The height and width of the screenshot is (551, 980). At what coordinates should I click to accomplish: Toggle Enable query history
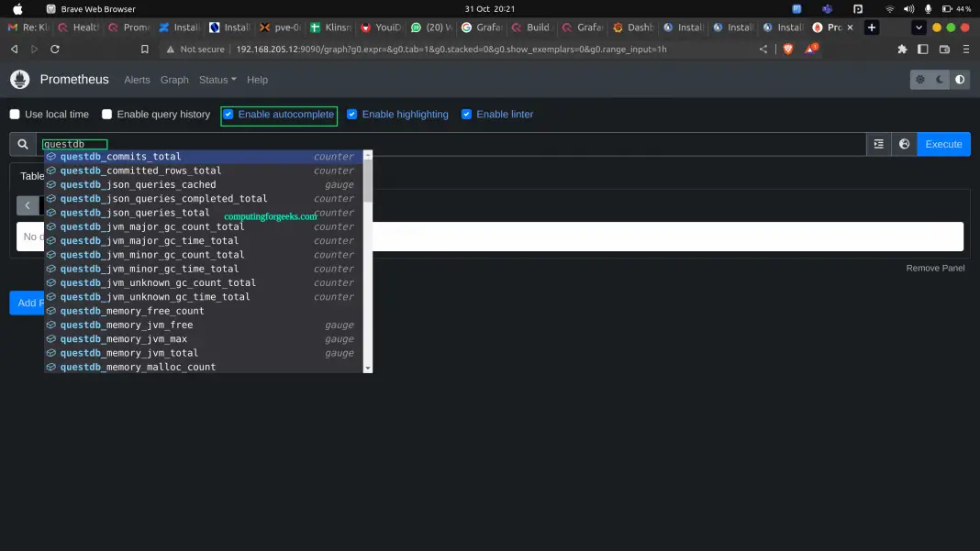[x=106, y=114]
